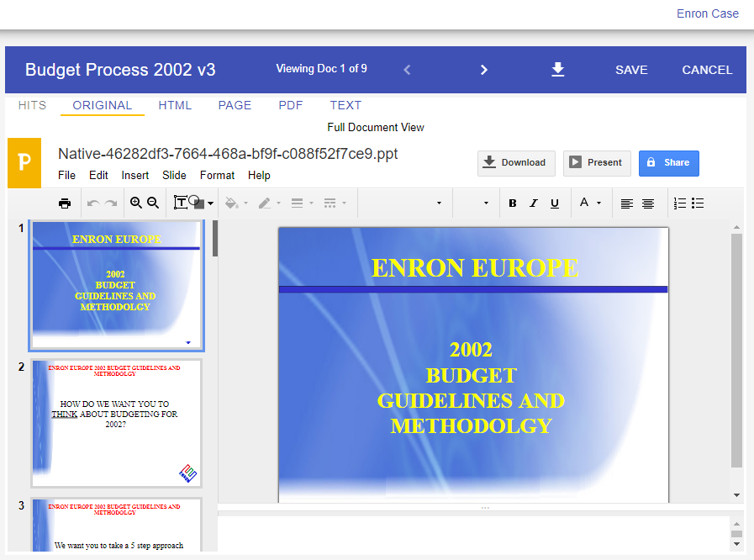Choose the line color pencil icon
The height and width of the screenshot is (560, 754).
[x=265, y=203]
